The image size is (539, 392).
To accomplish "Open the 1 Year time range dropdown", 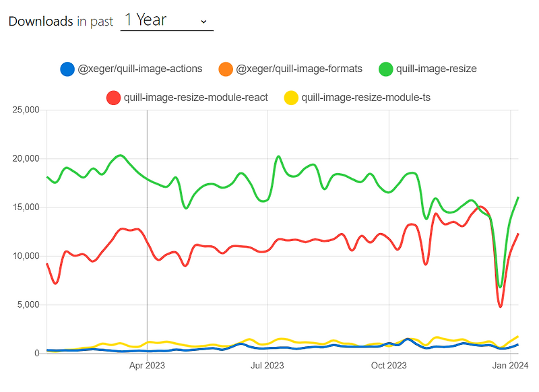I will (166, 21).
